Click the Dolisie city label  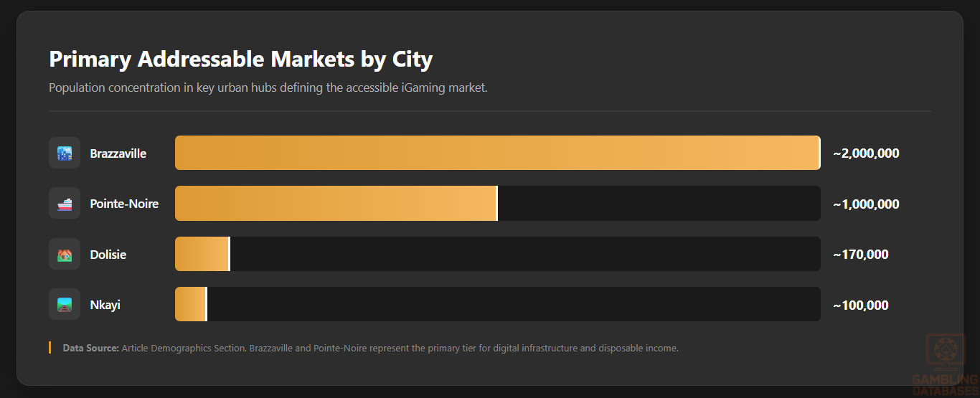pos(108,255)
